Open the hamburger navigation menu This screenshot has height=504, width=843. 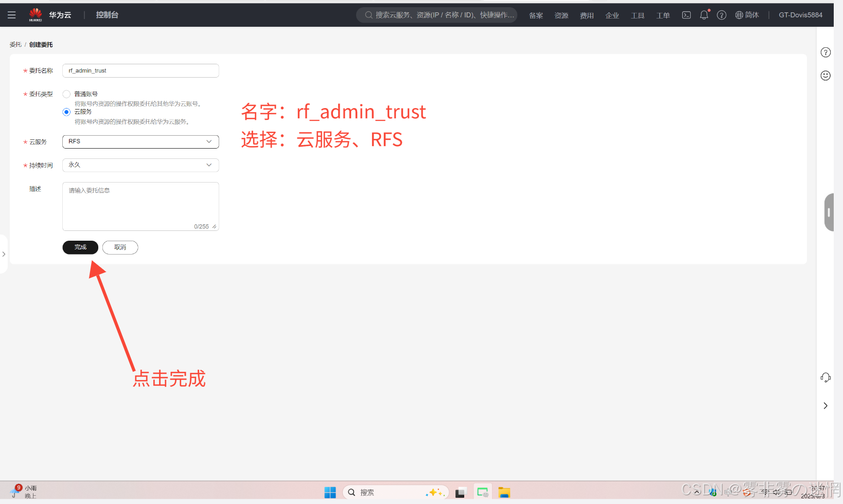[12, 15]
